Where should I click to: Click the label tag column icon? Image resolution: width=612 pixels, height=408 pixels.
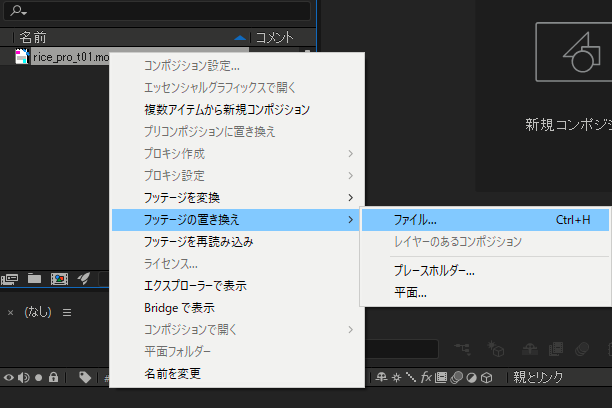[x=86, y=378]
